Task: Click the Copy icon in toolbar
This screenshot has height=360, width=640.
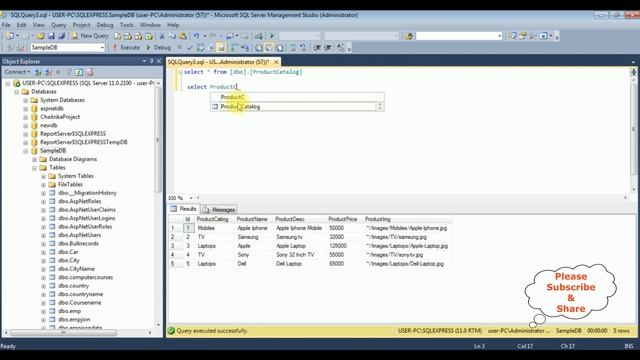Action: click(172, 36)
